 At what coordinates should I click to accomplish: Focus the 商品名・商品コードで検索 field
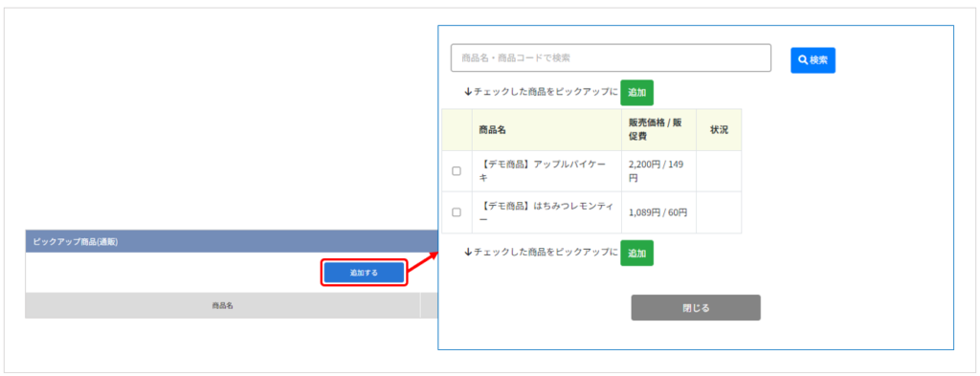coord(611,57)
